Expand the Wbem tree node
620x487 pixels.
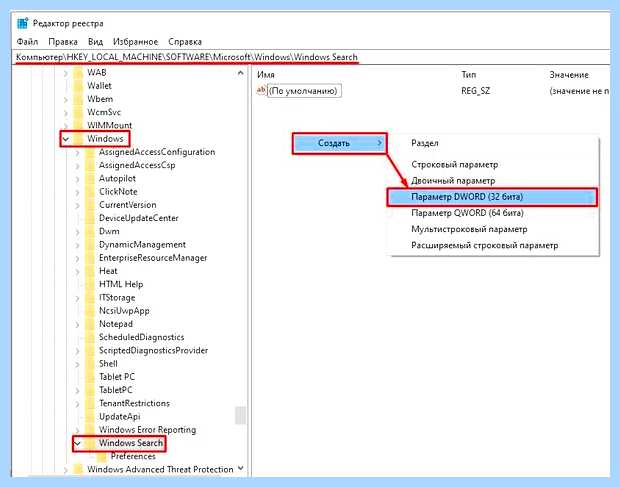[66, 99]
